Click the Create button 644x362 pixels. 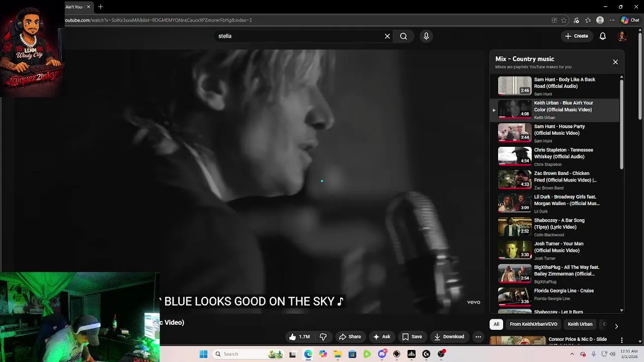pyautogui.click(x=576, y=36)
